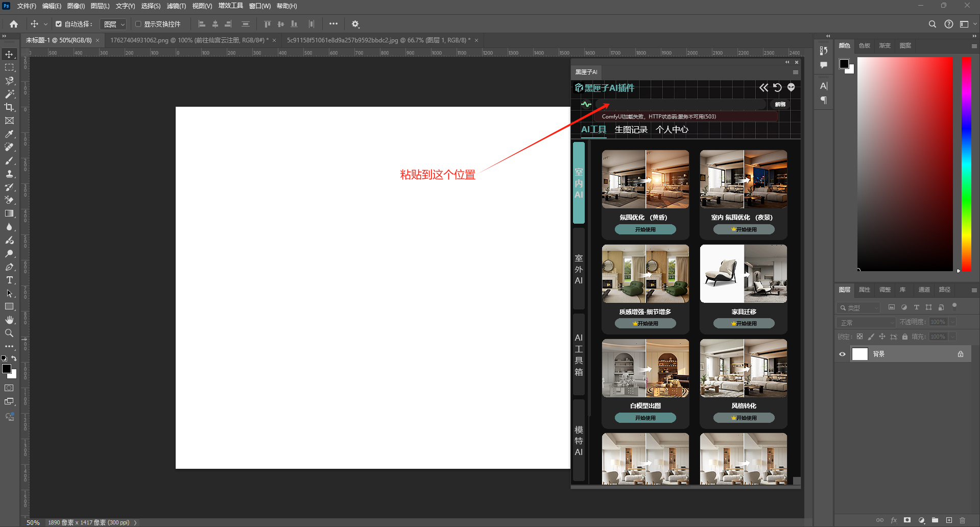Open the 滤镜(T) menu
980x527 pixels.
pos(176,6)
